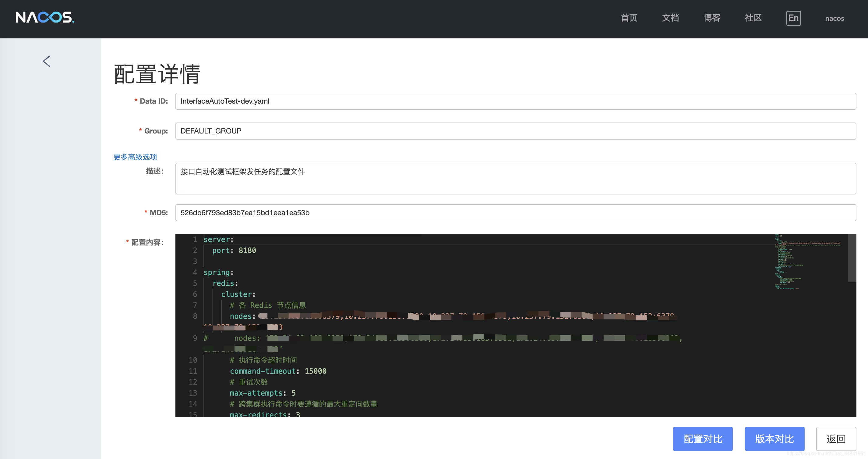Click the 'Data ID:' label
The image size is (868, 459).
pos(154,101)
